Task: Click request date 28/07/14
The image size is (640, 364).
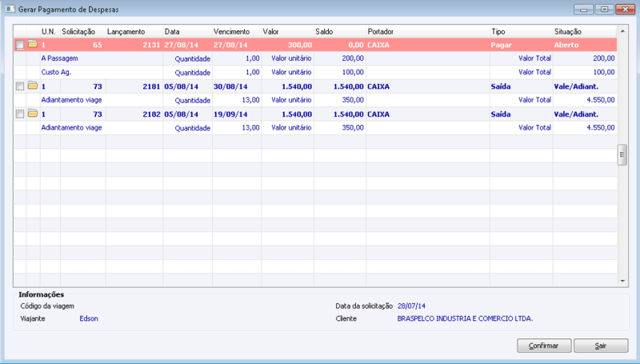Action: (x=411, y=306)
